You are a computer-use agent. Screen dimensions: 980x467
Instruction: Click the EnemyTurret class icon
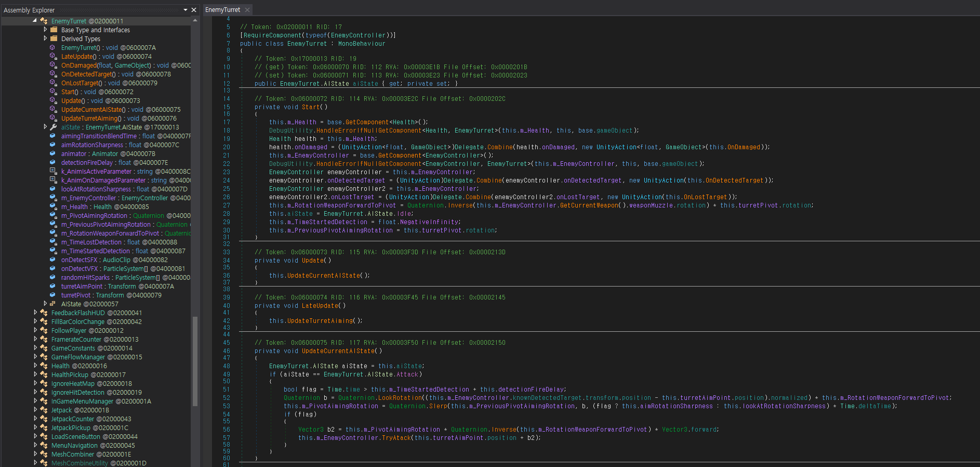(x=44, y=21)
